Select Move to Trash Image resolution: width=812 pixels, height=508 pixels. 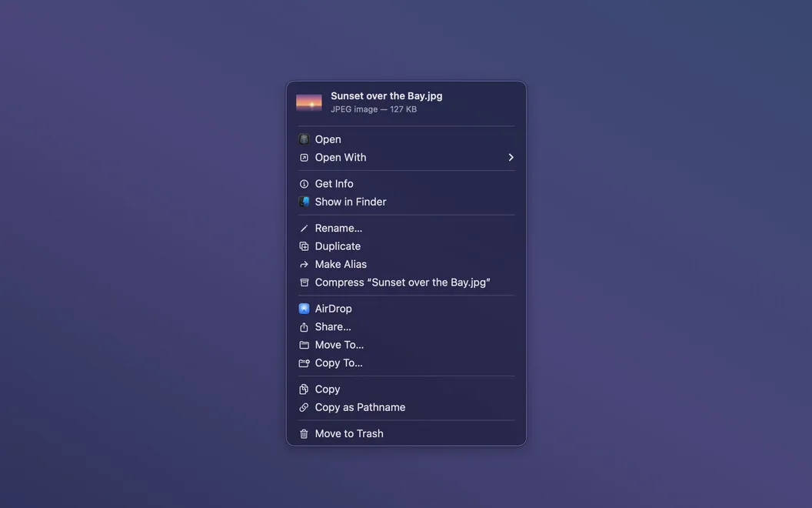pos(406,434)
